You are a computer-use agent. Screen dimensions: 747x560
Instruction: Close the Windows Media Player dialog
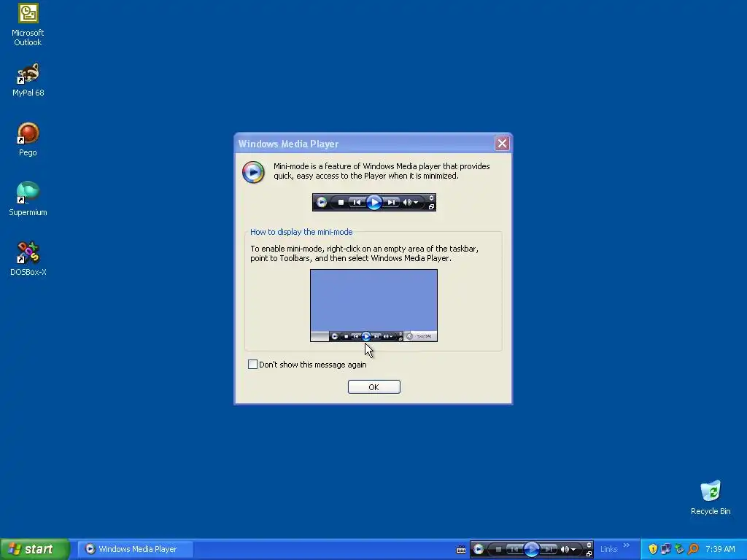pyautogui.click(x=502, y=144)
